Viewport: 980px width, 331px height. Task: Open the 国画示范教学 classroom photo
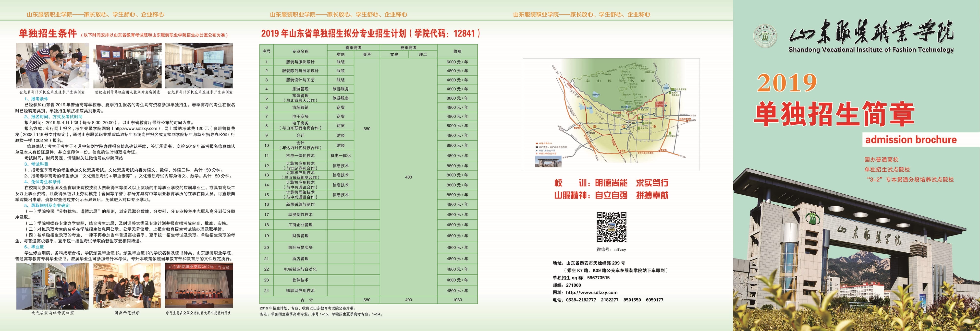(x=127, y=286)
